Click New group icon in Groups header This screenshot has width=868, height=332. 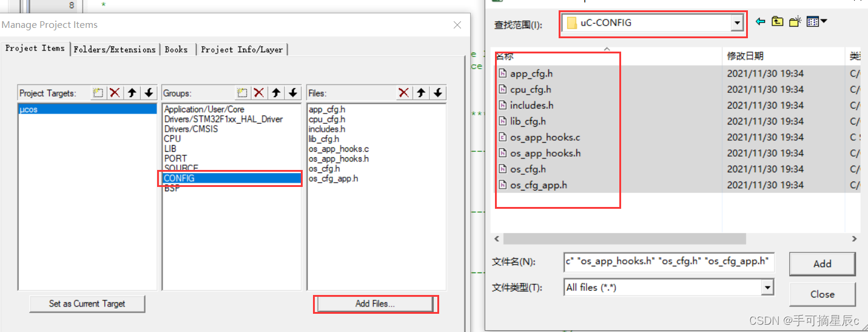coord(242,93)
